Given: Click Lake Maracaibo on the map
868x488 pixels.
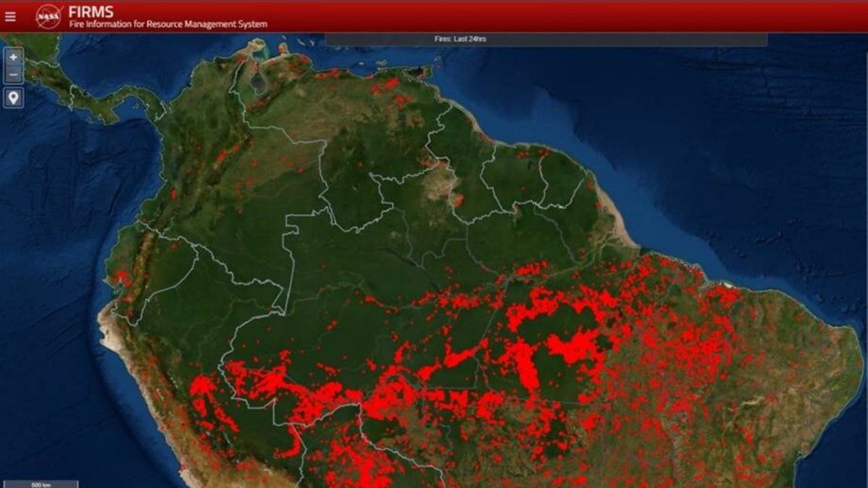Looking at the screenshot, I should click(x=258, y=82).
